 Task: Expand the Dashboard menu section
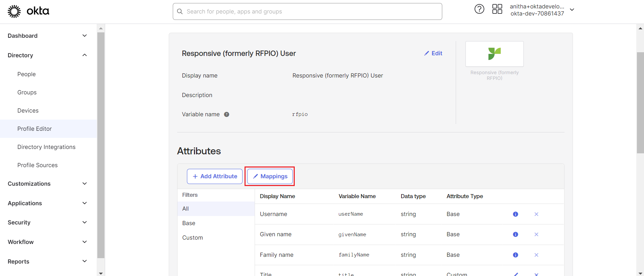85,36
